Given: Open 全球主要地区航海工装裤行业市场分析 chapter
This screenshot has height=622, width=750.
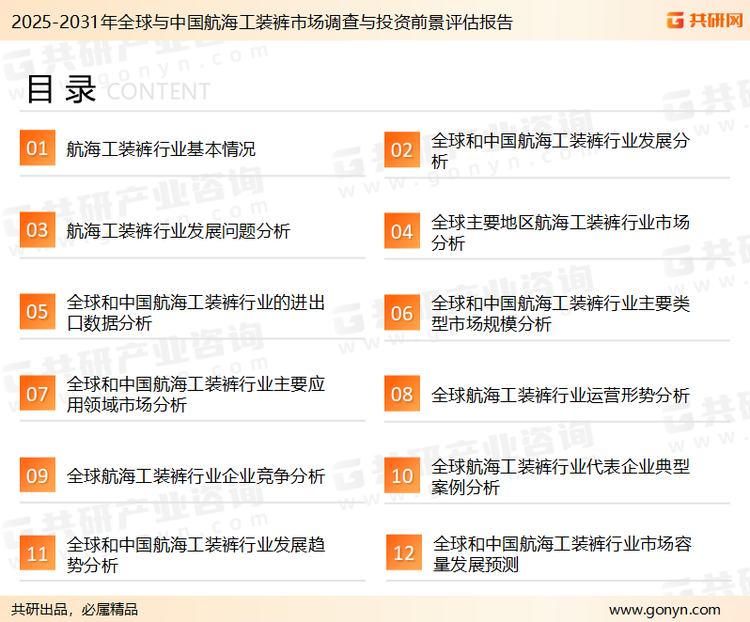Looking at the screenshot, I should [x=560, y=232].
